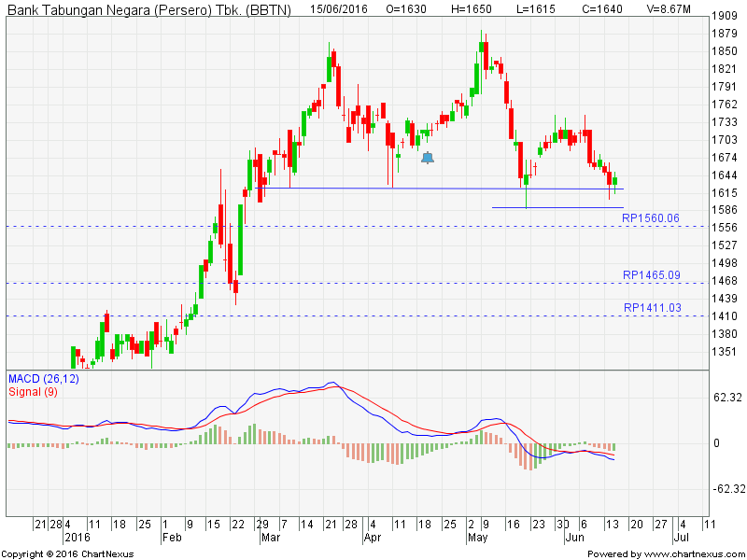Image resolution: width=747 pixels, height=560 pixels.
Task: Click the Signal (9) indicator label
Action: tap(33, 392)
